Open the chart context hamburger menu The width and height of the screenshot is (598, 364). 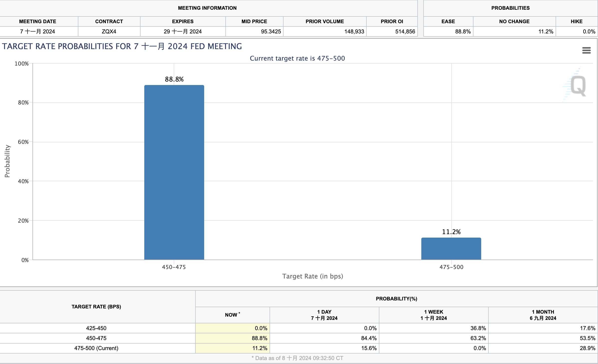pyautogui.click(x=586, y=50)
